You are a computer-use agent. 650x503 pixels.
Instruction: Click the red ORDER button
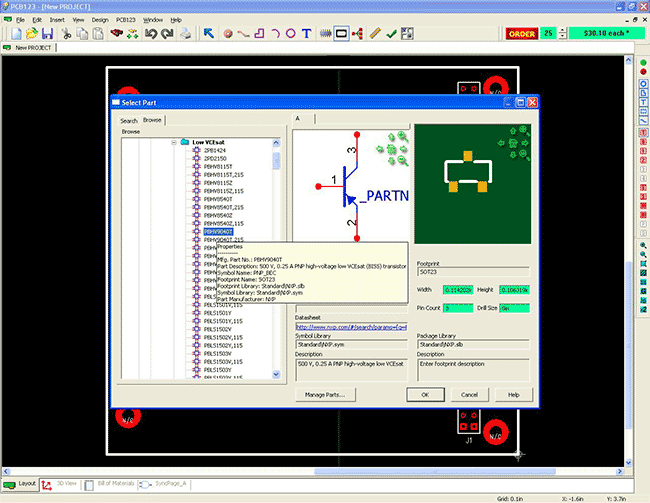521,33
